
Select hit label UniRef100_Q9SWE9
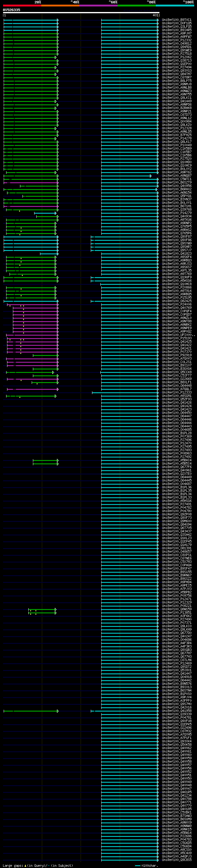(x=177, y=50)
